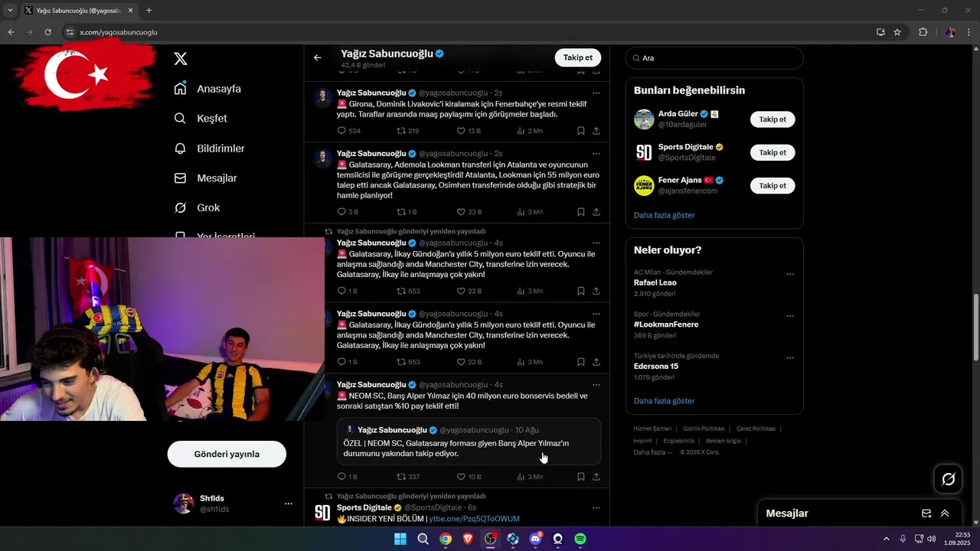This screenshot has width=980, height=551.
Task: Follow Fener Ajans
Action: pyautogui.click(x=773, y=185)
